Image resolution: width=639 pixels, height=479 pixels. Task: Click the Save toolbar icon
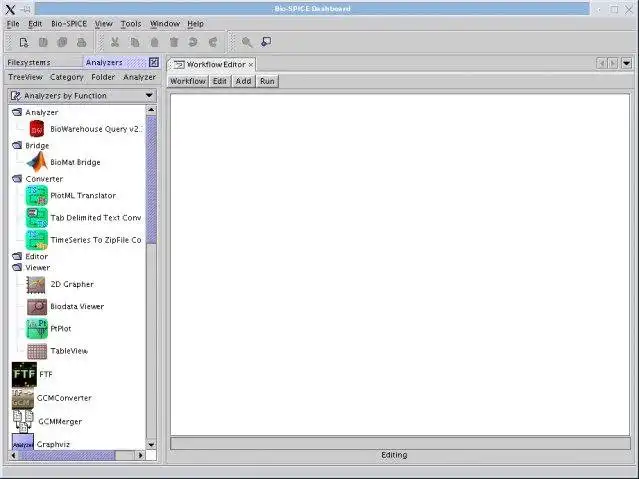coord(43,42)
